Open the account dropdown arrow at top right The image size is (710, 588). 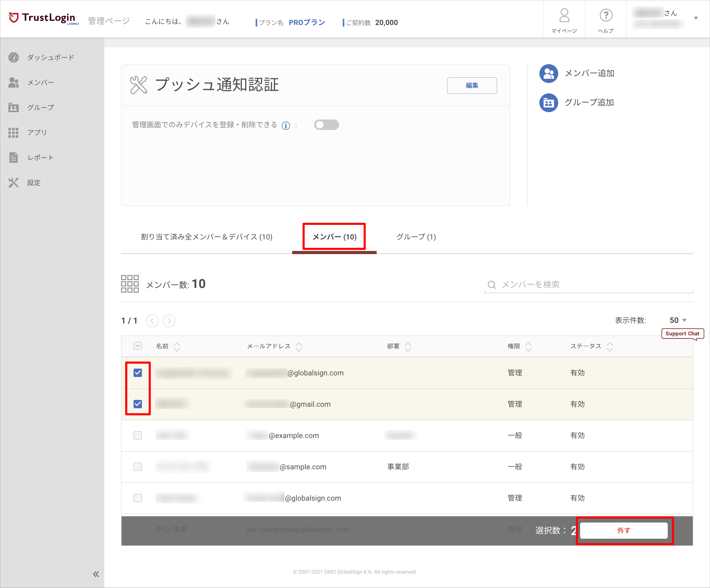[696, 18]
